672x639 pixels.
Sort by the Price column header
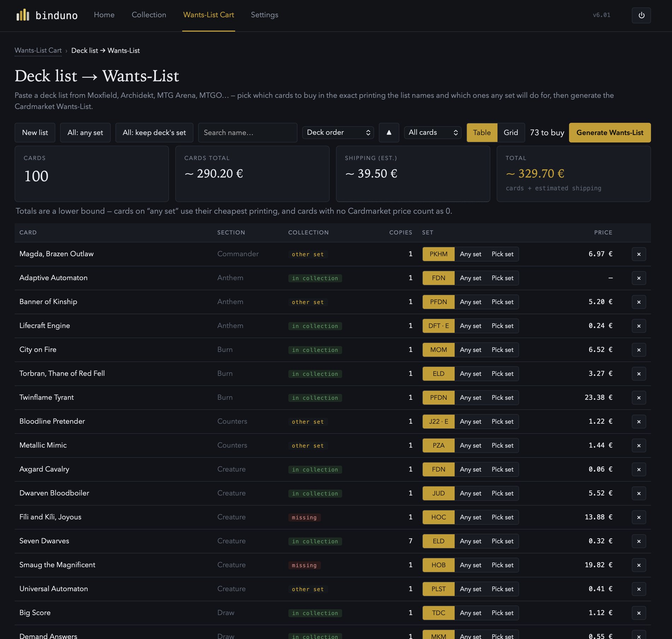click(603, 233)
